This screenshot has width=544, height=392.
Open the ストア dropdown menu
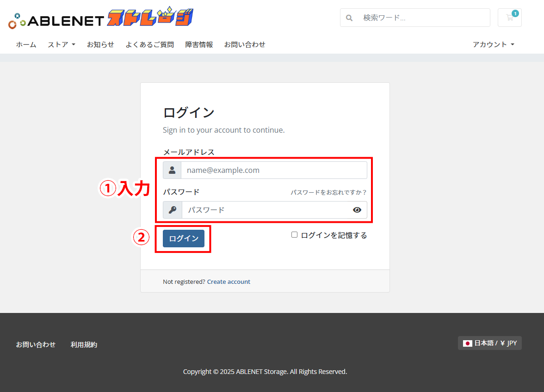(x=61, y=44)
